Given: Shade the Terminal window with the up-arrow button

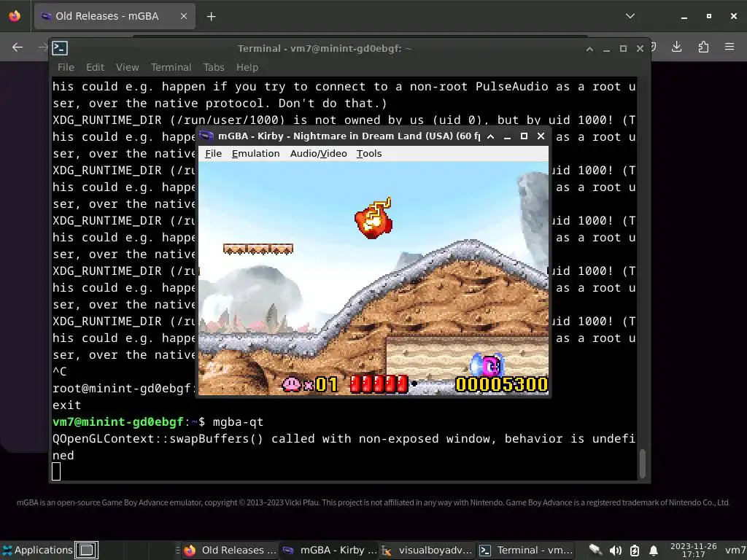Looking at the screenshot, I should pyautogui.click(x=589, y=49).
